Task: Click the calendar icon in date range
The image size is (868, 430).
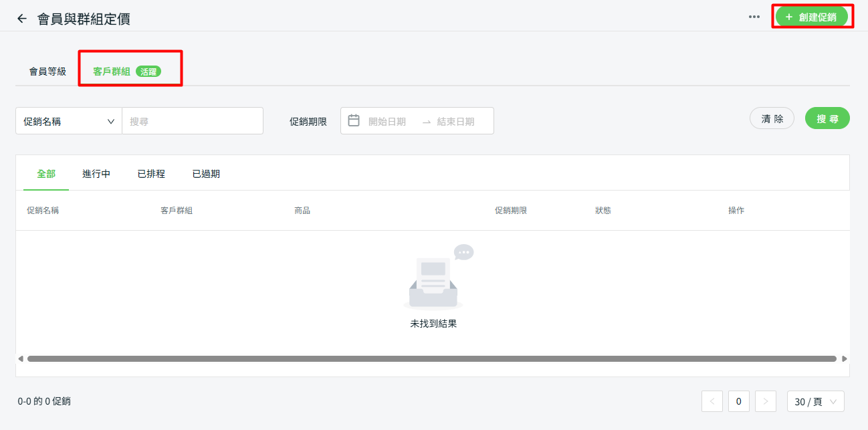Action: [354, 121]
